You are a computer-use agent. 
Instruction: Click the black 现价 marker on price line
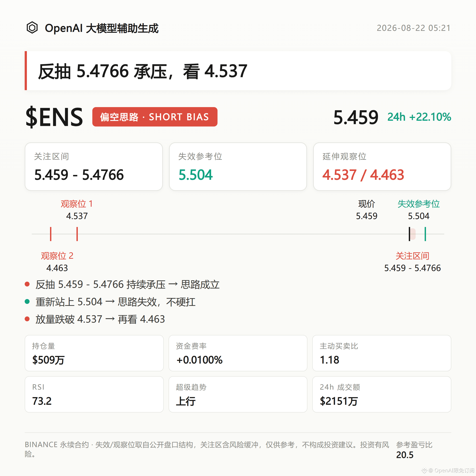(409, 234)
